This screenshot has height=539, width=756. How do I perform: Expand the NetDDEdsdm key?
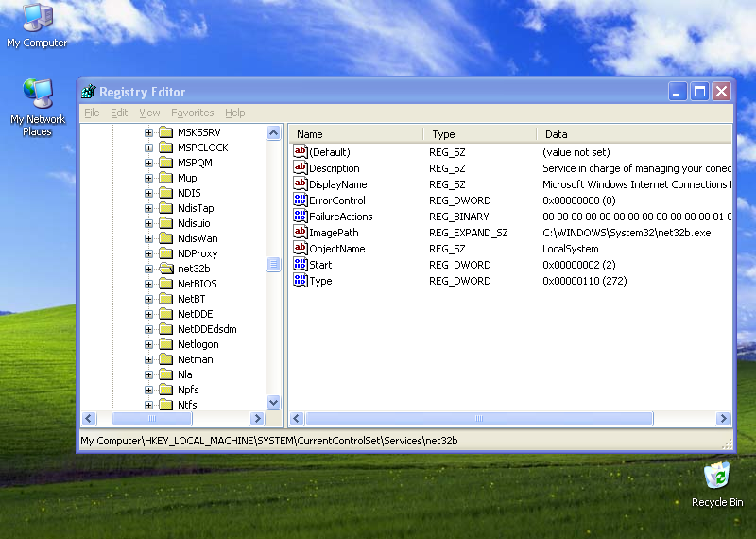tap(148, 330)
